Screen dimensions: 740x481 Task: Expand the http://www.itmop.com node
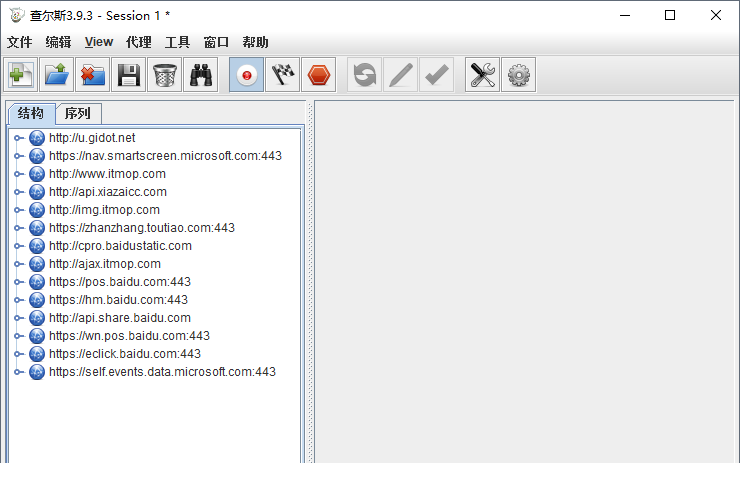tap(18, 174)
